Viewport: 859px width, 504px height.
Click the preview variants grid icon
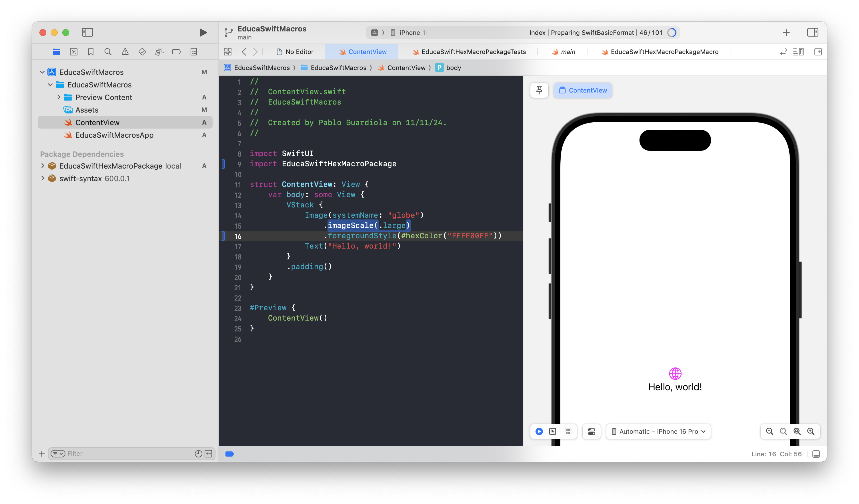568,431
